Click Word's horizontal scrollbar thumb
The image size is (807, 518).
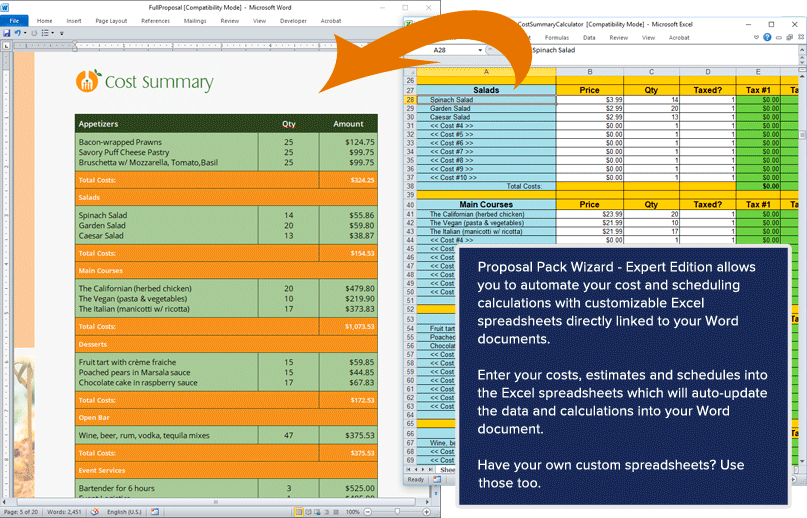(216, 502)
